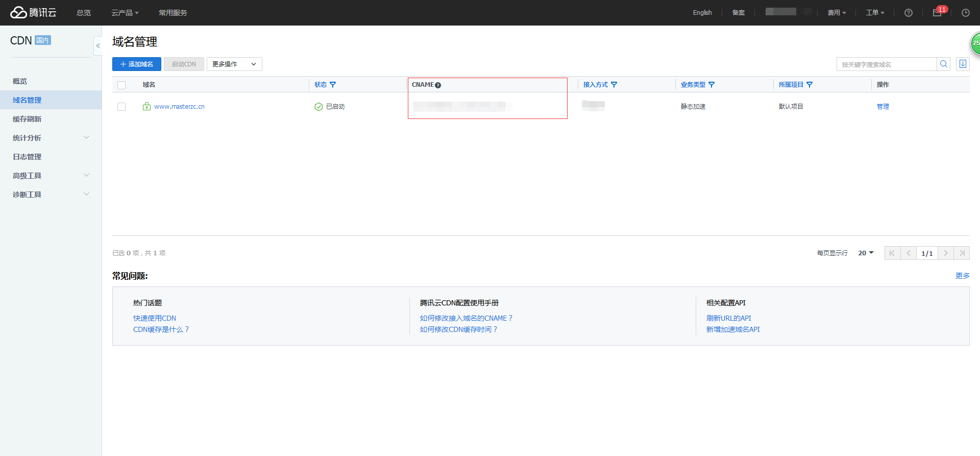980x456 pixels.
Task: Collapse the CDN sidebar with arrow icon
Action: click(x=97, y=46)
